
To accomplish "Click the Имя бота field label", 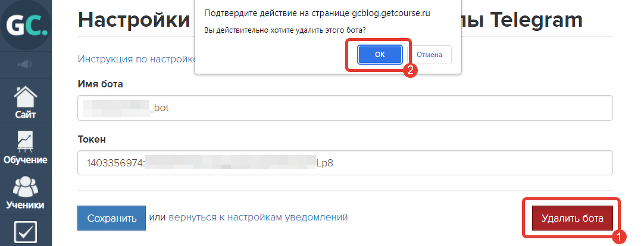I will click(100, 84).
